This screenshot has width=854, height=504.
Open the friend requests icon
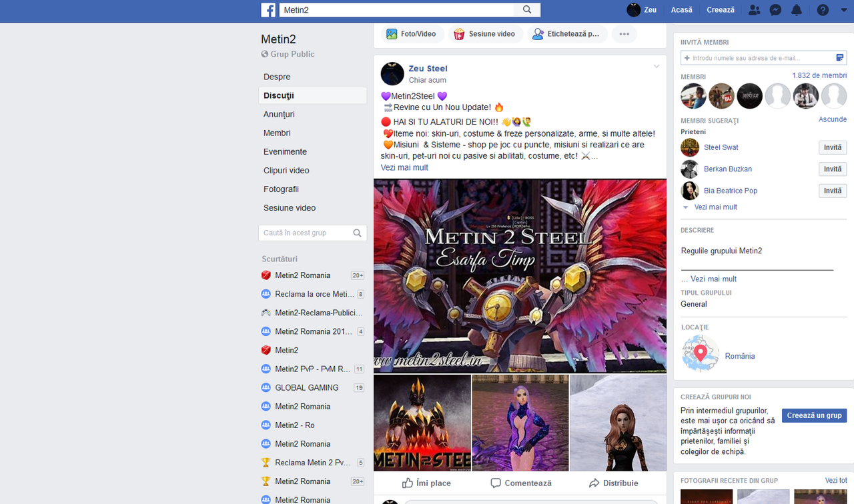tap(753, 10)
